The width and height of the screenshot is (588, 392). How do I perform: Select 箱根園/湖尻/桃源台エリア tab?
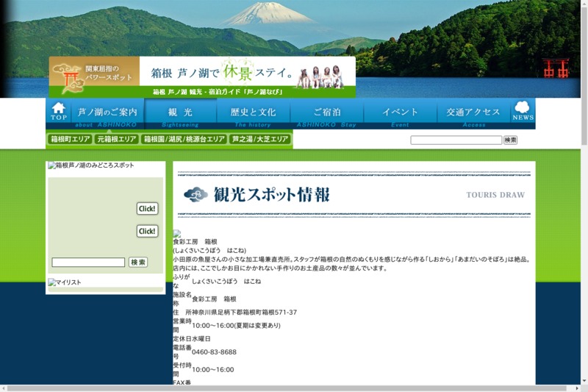[x=184, y=139]
